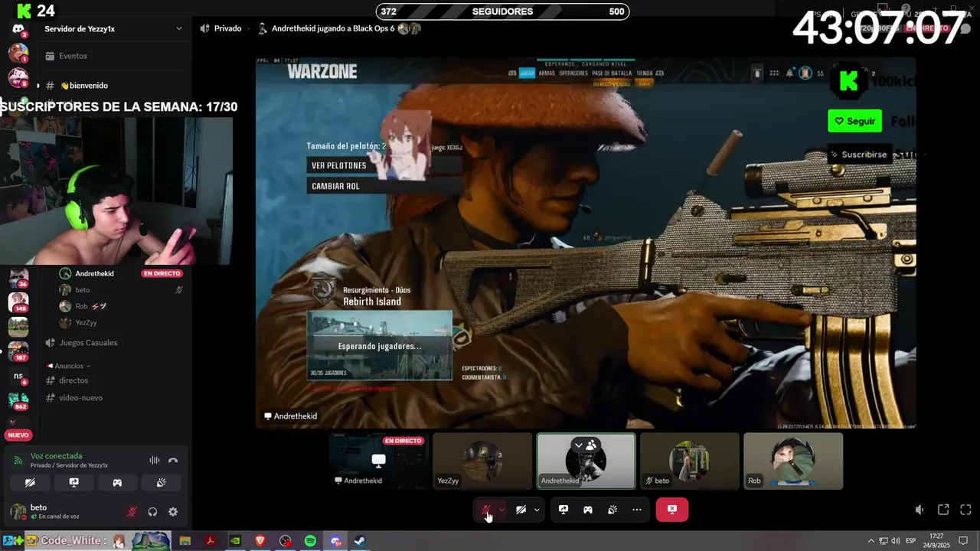Disconnect from voice using the hang-up phone icon

[x=173, y=460]
